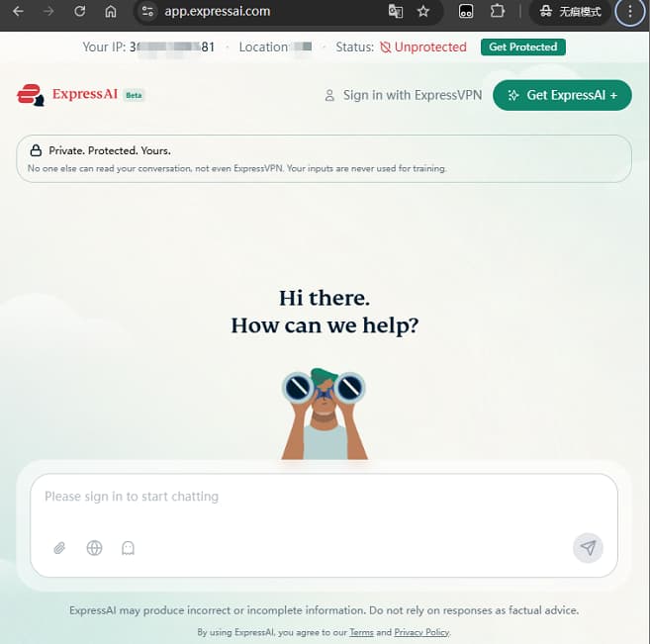Click the Get Protected button

(522, 46)
